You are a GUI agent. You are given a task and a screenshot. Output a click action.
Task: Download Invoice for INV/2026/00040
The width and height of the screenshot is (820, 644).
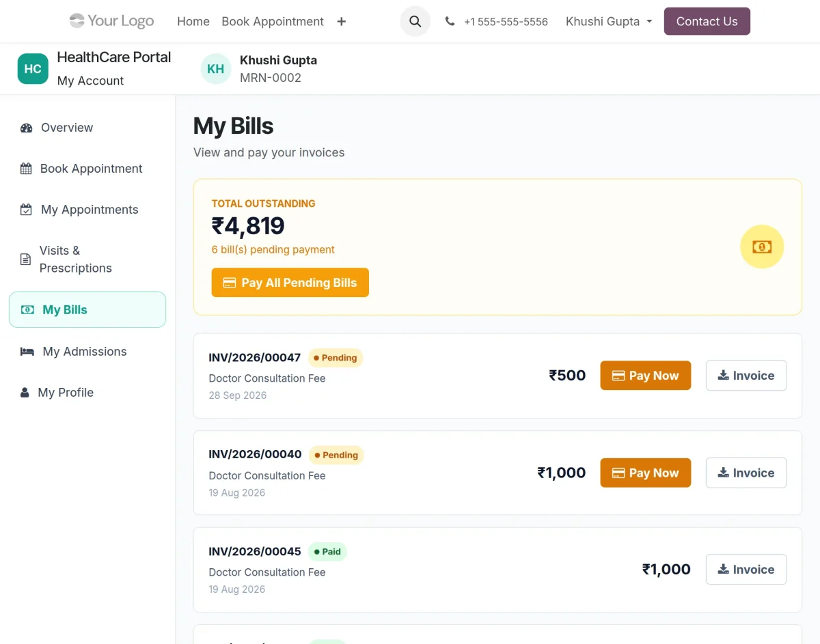[746, 473]
